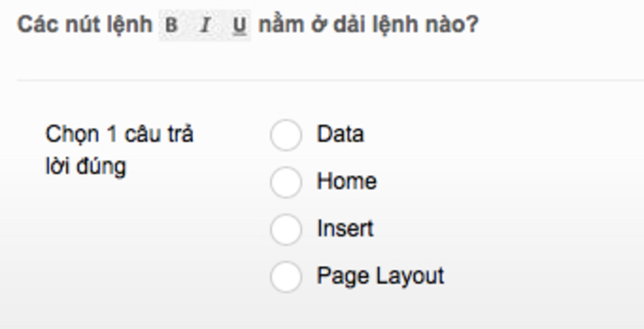Click "Các nút lệnh" at the question start
The width and height of the screenshot is (644, 329).
[84, 25]
